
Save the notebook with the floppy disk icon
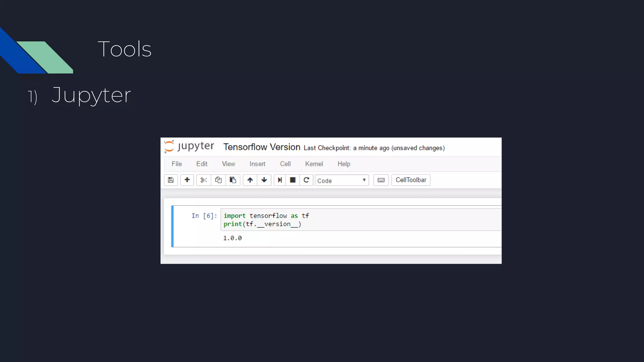click(x=171, y=180)
